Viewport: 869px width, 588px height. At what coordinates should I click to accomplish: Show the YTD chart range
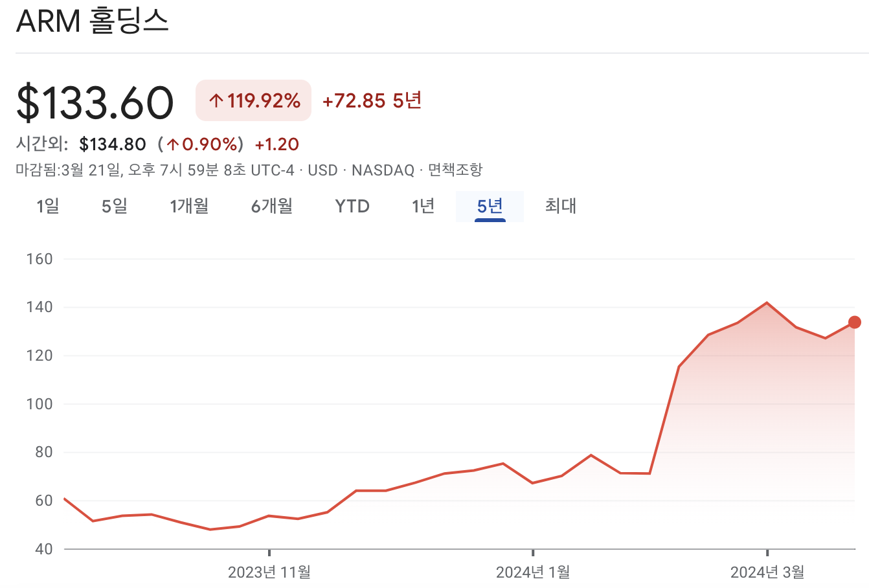point(352,205)
